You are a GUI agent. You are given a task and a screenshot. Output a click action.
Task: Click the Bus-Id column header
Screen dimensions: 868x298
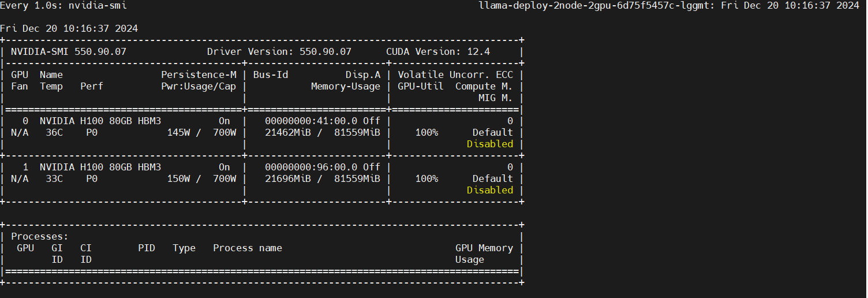pos(271,74)
